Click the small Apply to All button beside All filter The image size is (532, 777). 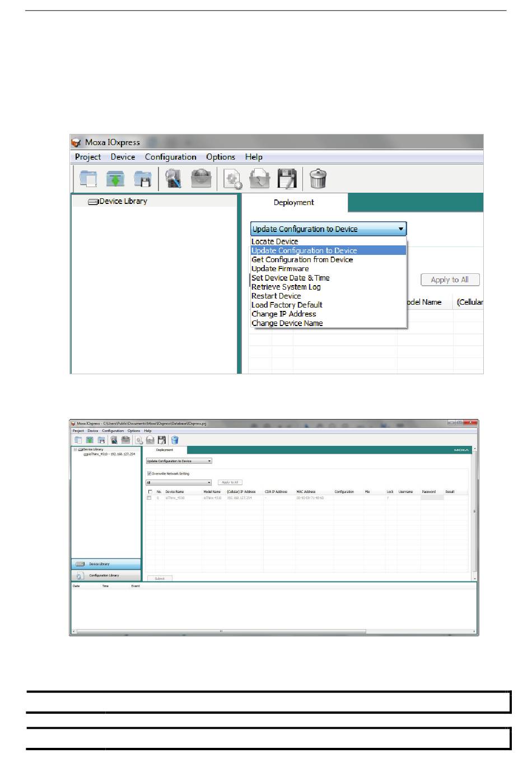tap(230, 482)
